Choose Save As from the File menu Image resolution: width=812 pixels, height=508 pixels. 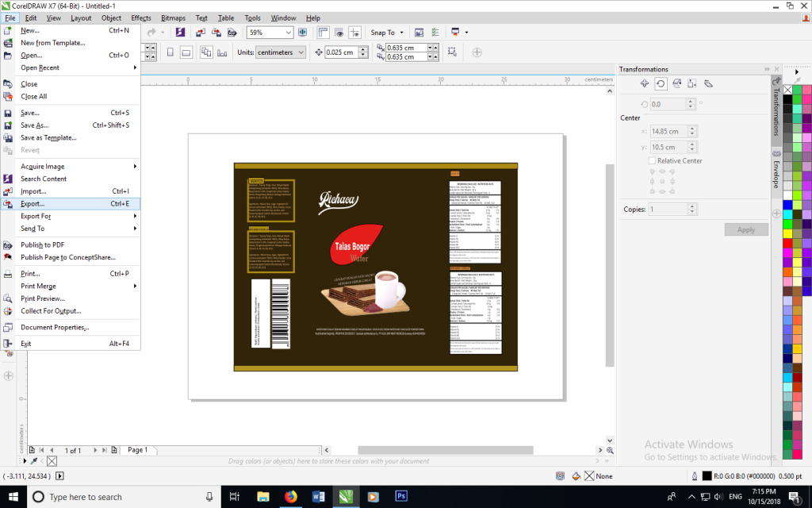(71, 125)
